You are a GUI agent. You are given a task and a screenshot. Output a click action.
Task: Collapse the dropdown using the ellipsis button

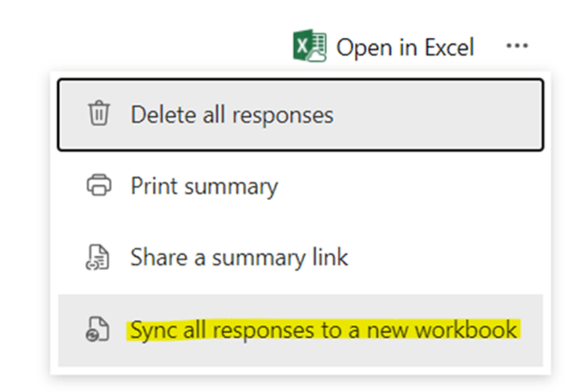pyautogui.click(x=517, y=46)
